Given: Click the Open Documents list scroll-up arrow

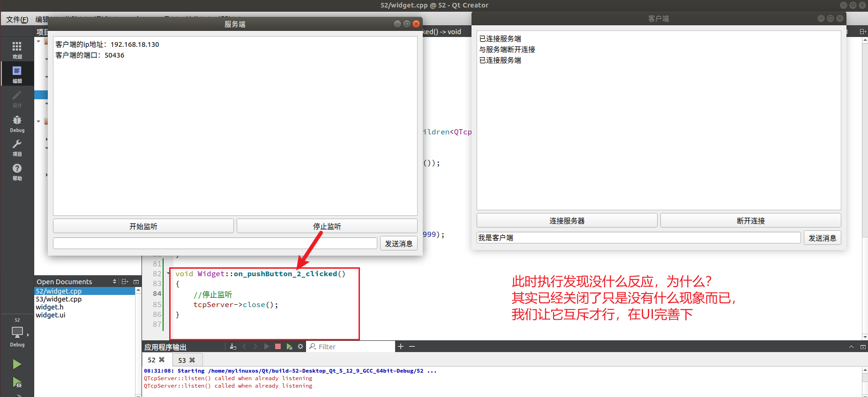Looking at the screenshot, I should tap(138, 290).
